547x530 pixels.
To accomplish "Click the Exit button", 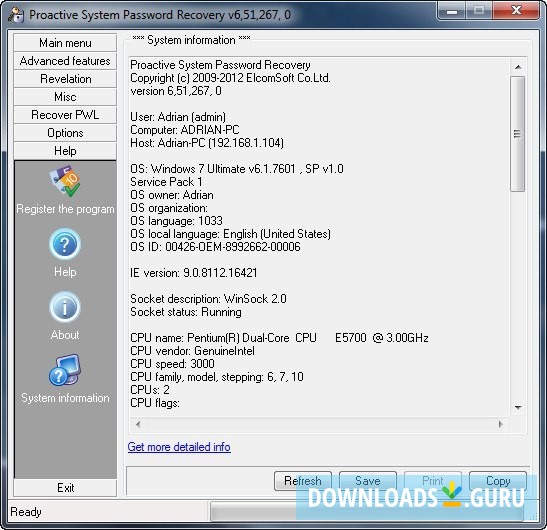I will pyautogui.click(x=65, y=488).
